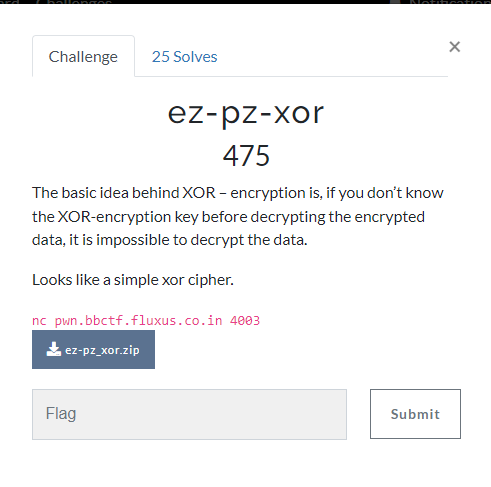Click the XOR encryption description paragraph

click(x=238, y=216)
